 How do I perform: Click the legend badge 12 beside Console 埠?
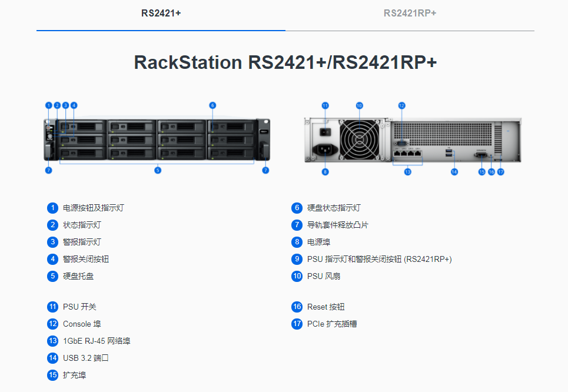click(x=52, y=324)
